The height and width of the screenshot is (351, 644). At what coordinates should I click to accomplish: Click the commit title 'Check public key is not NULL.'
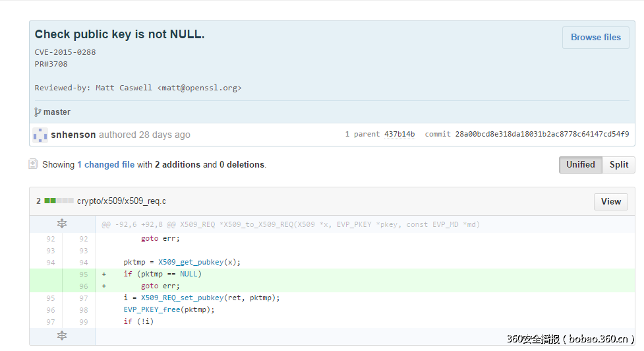point(119,34)
